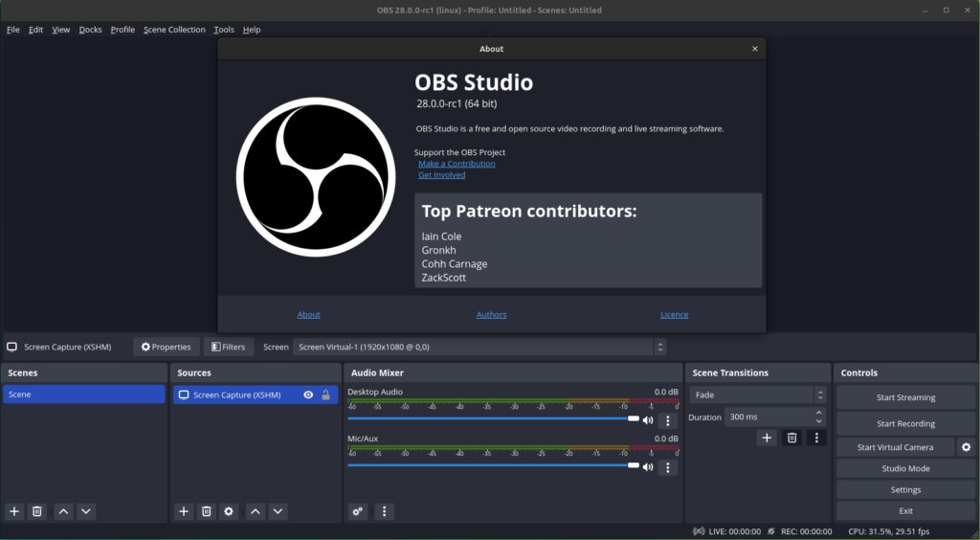Click the Start Recording button

tap(905, 424)
